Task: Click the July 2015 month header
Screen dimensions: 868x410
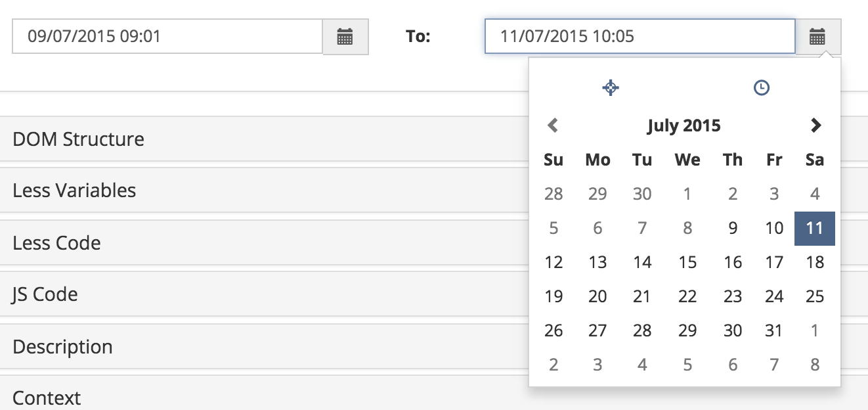Action: [684, 125]
